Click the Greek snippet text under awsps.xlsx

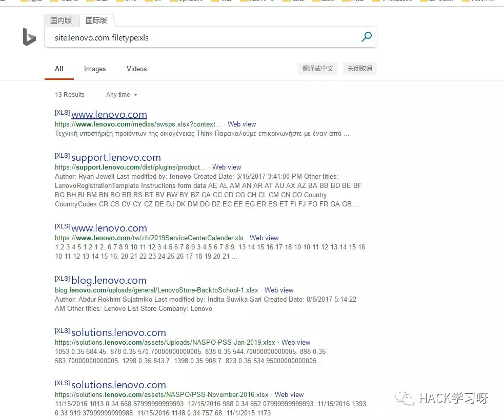(202, 134)
